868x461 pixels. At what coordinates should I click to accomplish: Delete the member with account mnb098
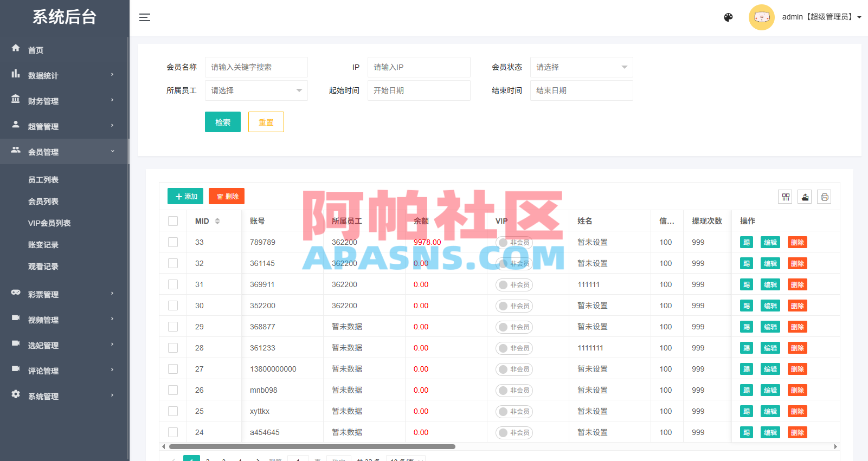point(798,390)
